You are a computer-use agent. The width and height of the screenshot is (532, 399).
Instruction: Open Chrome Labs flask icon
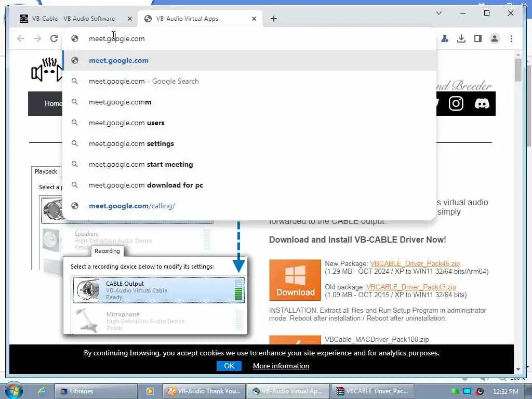tap(445, 38)
